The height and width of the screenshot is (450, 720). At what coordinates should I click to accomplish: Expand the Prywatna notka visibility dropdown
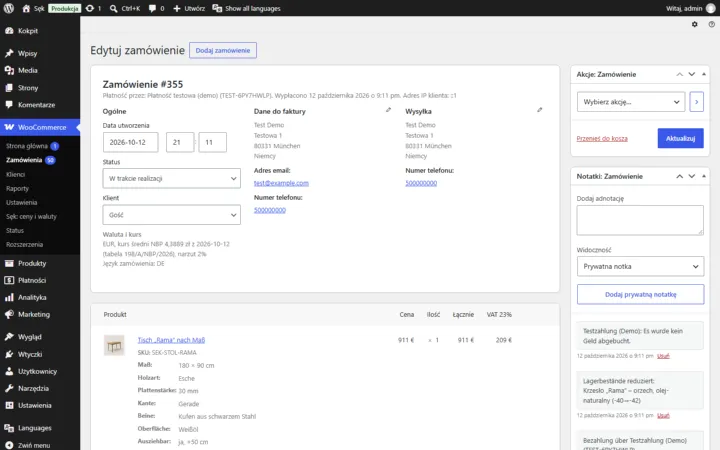640,266
